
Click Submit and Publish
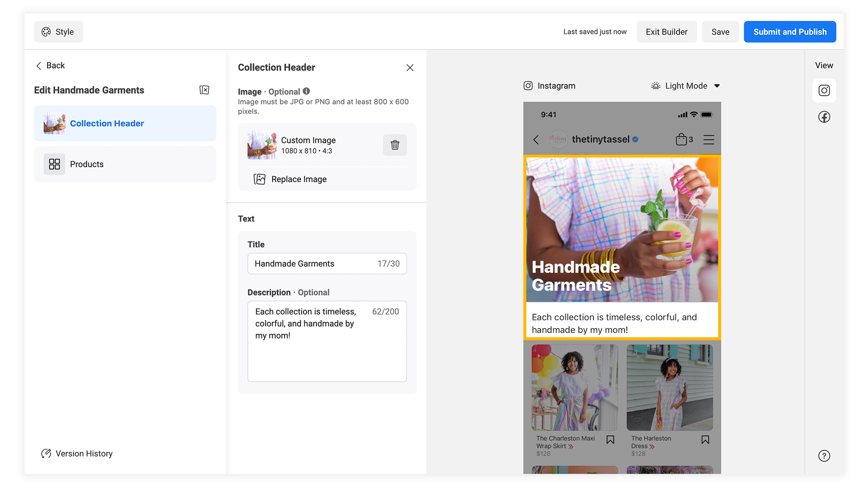coord(790,32)
